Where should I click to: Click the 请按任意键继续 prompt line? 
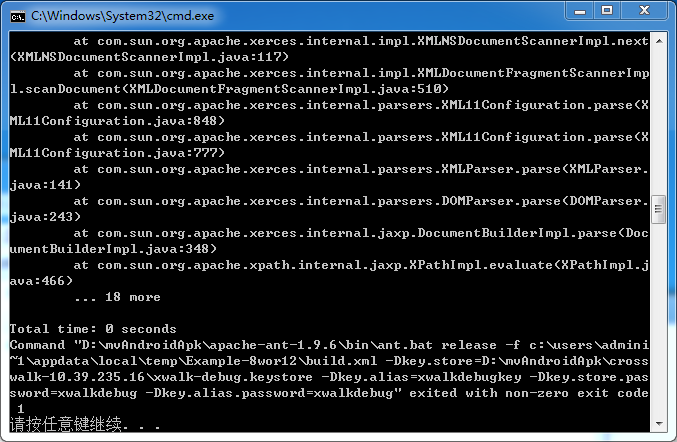[85, 425]
